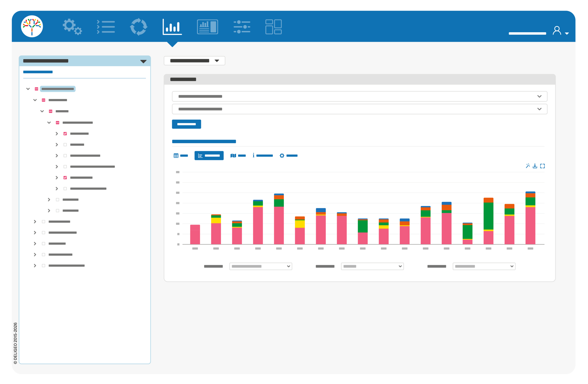Click the tallest green bar segment
The width and height of the screenshot is (588, 384).
coord(489,216)
